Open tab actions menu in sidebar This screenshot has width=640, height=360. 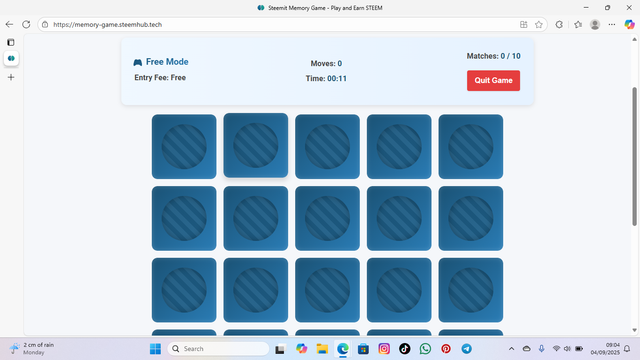(x=11, y=42)
